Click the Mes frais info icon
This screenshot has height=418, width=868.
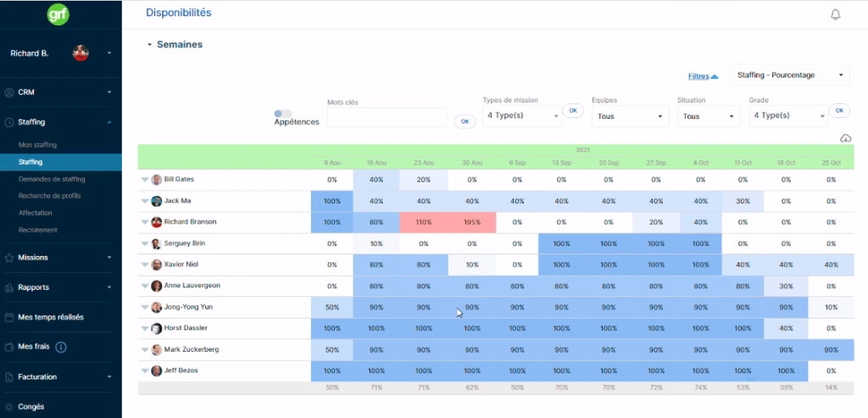(x=61, y=347)
